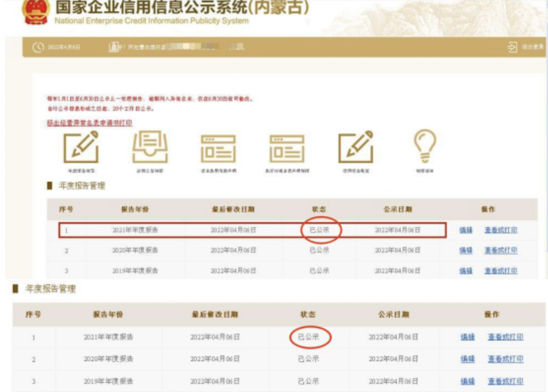Click the logout arrow icon in the gold bar
Viewport: 548px width, 392px height.
pos(513,47)
